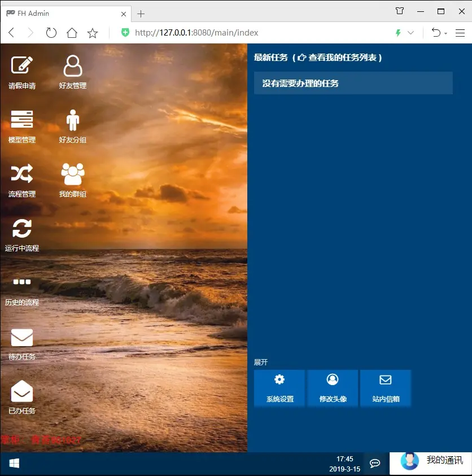The height and width of the screenshot is (476, 472).
Task: Select the 没有需要办理的任务 task row
Action: pyautogui.click(x=353, y=83)
